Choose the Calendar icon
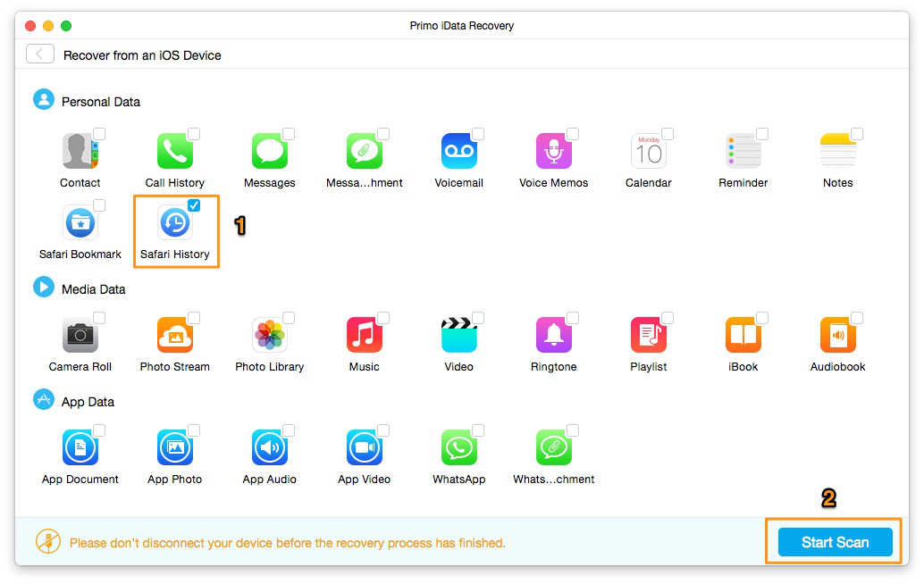 pos(648,151)
